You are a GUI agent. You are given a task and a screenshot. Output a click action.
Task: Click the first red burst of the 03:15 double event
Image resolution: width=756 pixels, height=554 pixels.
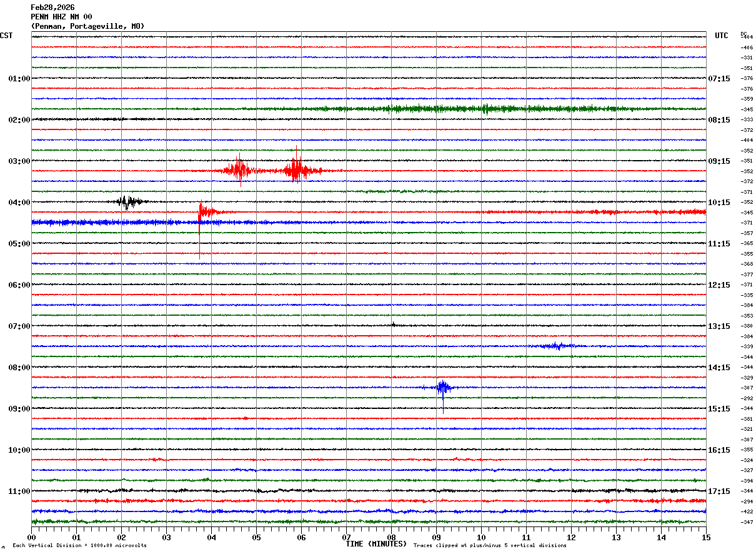239,170
